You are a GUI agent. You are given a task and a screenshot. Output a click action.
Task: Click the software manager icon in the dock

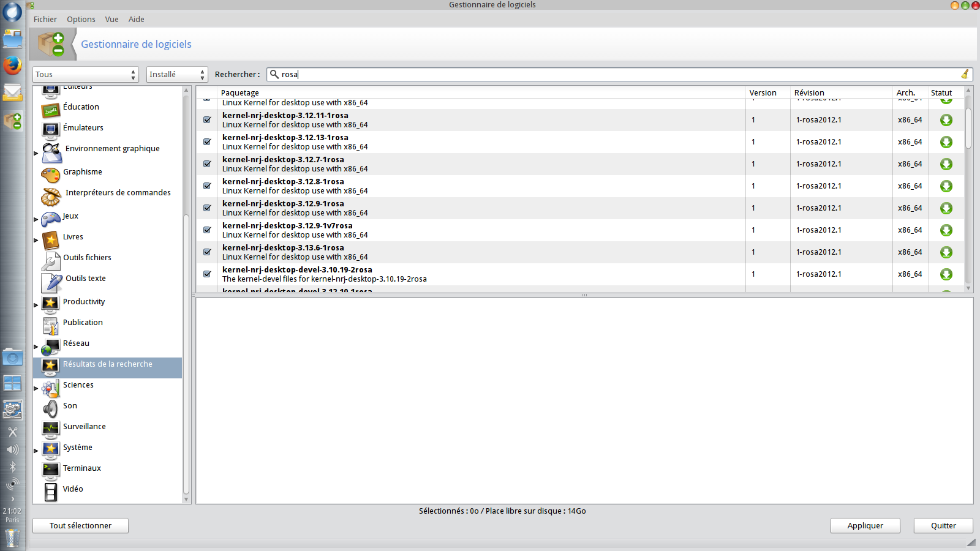tap(12, 121)
